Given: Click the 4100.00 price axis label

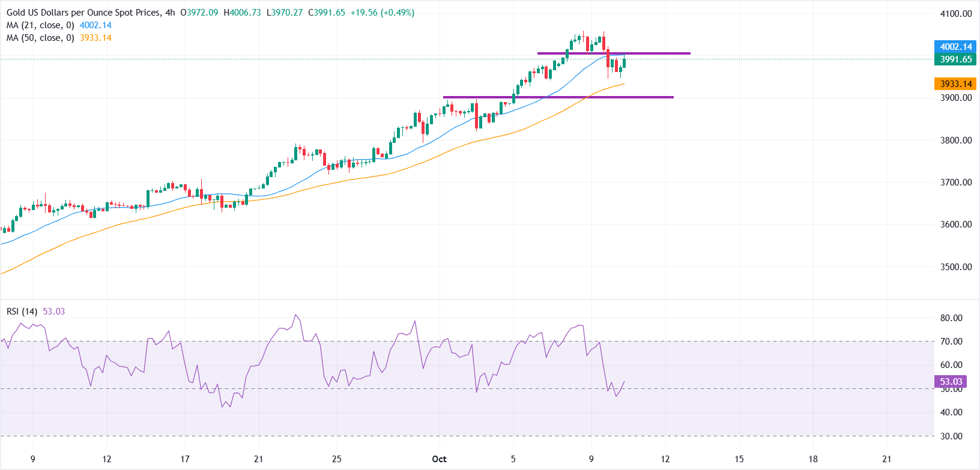Looking at the screenshot, I should click(956, 14).
